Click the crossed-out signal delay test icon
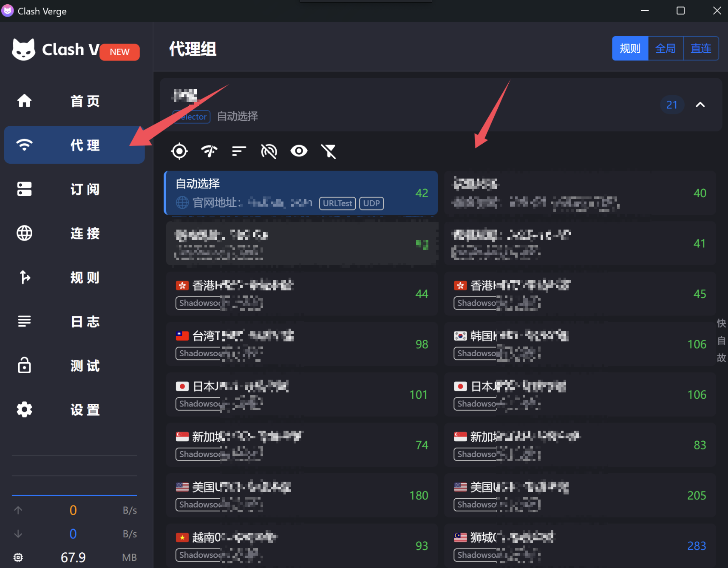728x568 pixels. point(269,151)
